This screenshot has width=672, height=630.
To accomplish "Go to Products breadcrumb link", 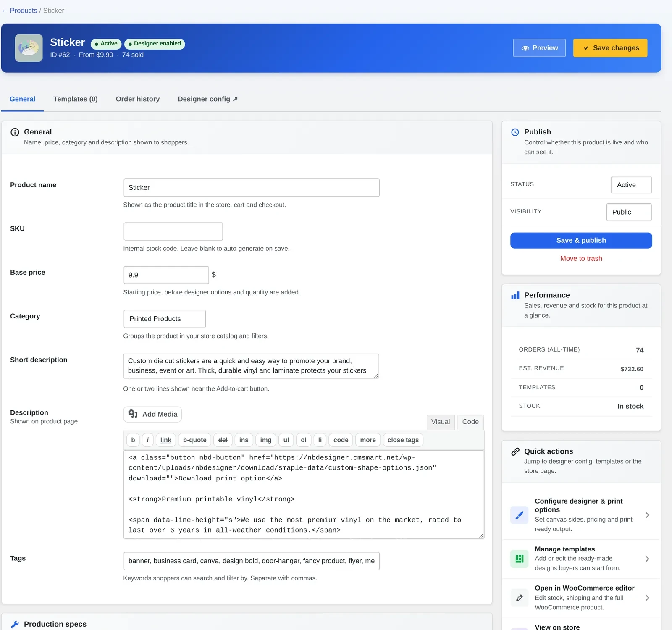I will pos(24,10).
